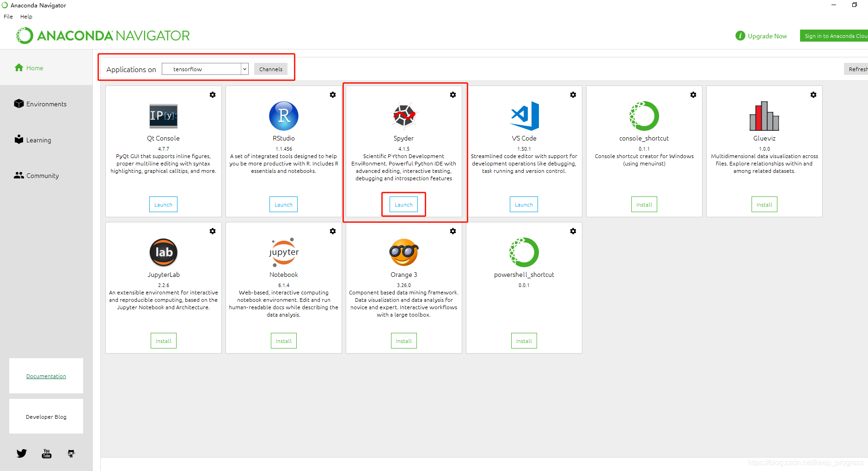This screenshot has width=868, height=471.
Task: Click the Applications on label
Action: 131,69
